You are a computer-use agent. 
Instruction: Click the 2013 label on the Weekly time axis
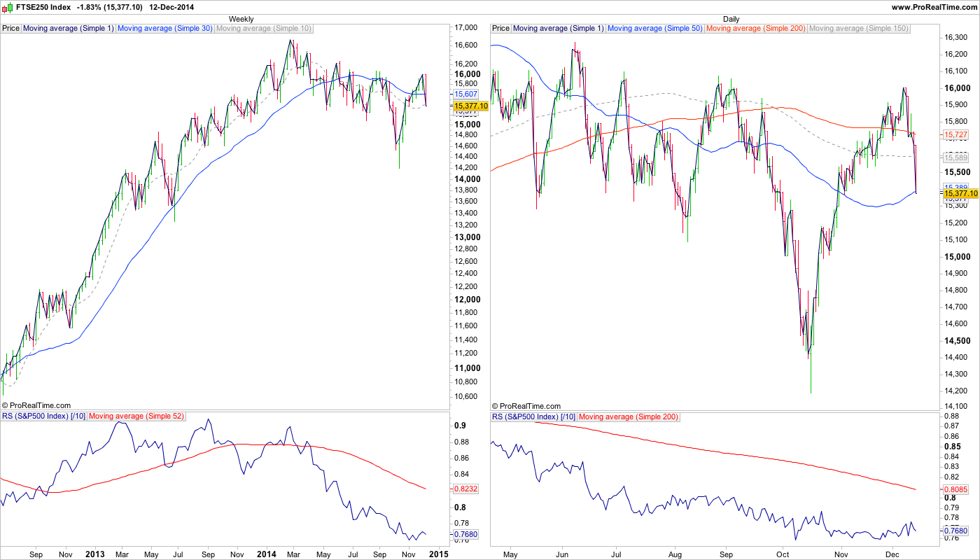[x=95, y=554]
